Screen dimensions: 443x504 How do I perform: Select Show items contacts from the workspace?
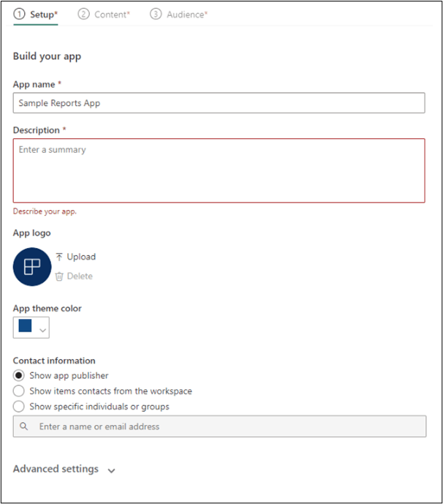19,391
